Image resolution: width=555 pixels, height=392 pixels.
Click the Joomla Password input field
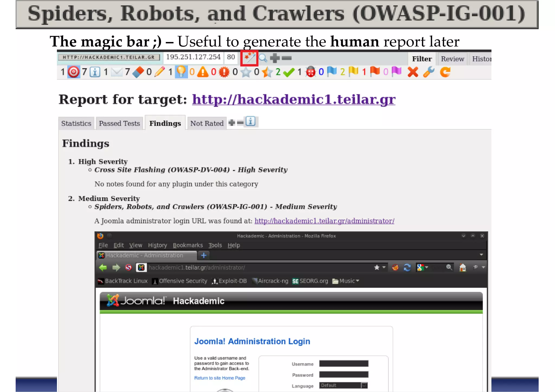pos(344,374)
